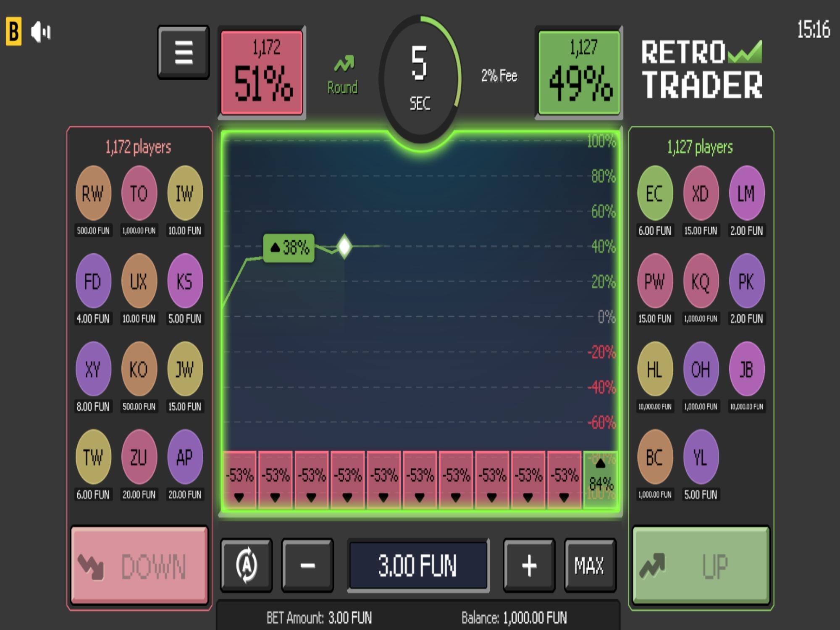Open the 1,172 players panel header

pyautogui.click(x=139, y=147)
